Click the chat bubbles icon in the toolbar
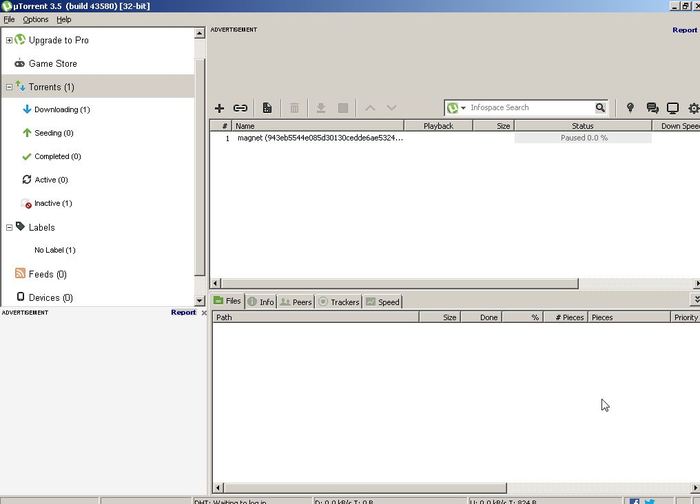The height and width of the screenshot is (504, 700). tap(652, 108)
